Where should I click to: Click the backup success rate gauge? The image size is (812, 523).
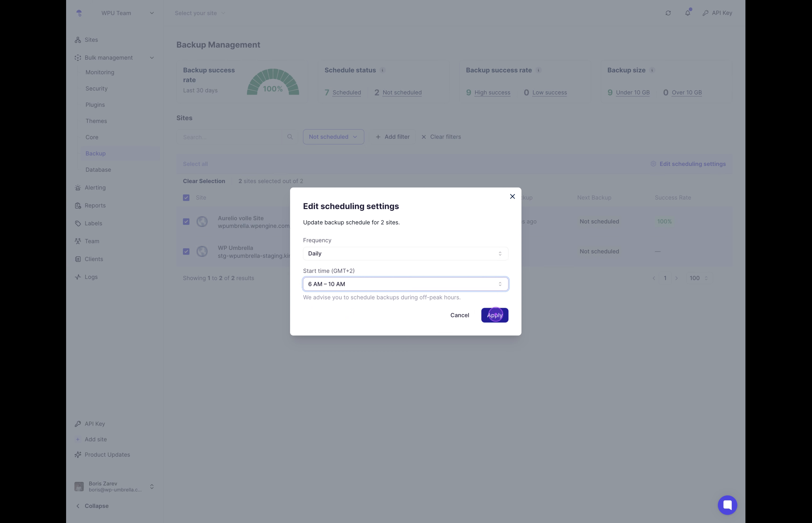tap(273, 82)
